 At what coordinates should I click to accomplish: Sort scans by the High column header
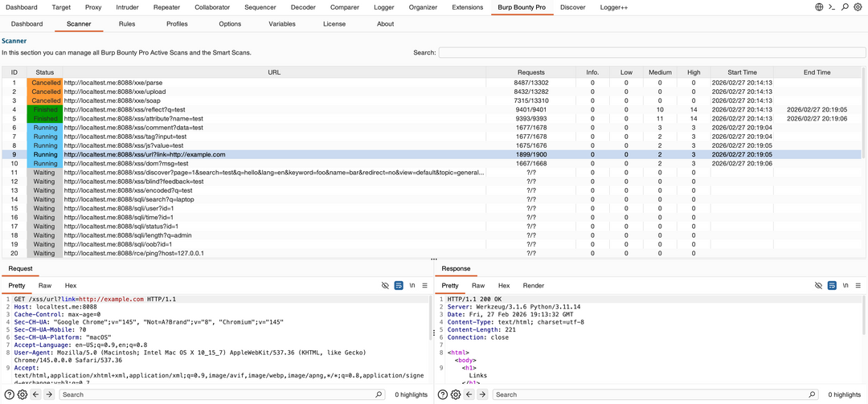(694, 72)
